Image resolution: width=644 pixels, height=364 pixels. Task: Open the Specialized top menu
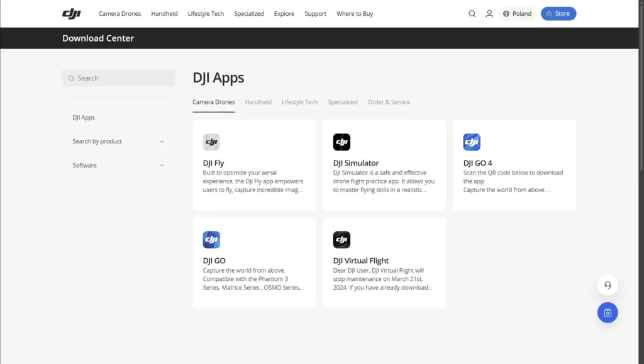[249, 14]
